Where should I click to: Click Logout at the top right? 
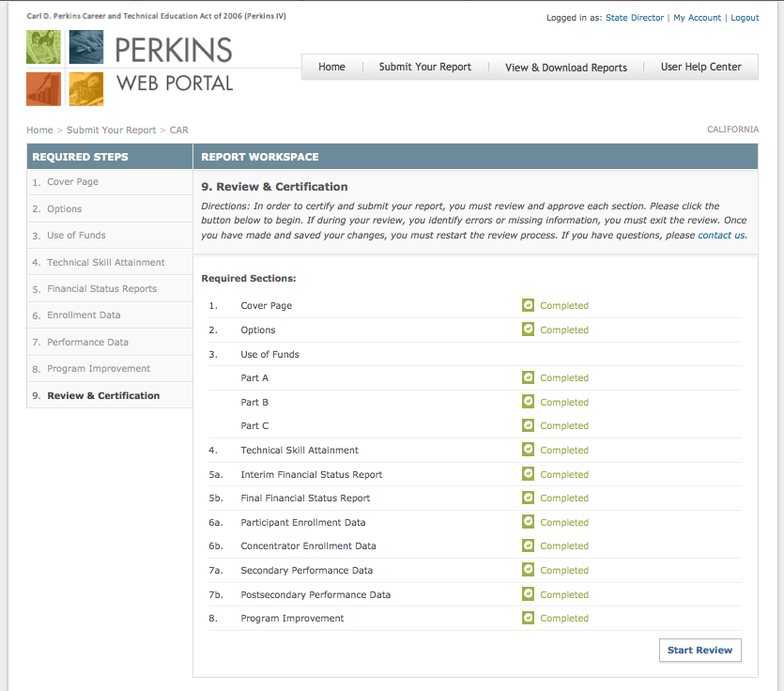[x=745, y=17]
